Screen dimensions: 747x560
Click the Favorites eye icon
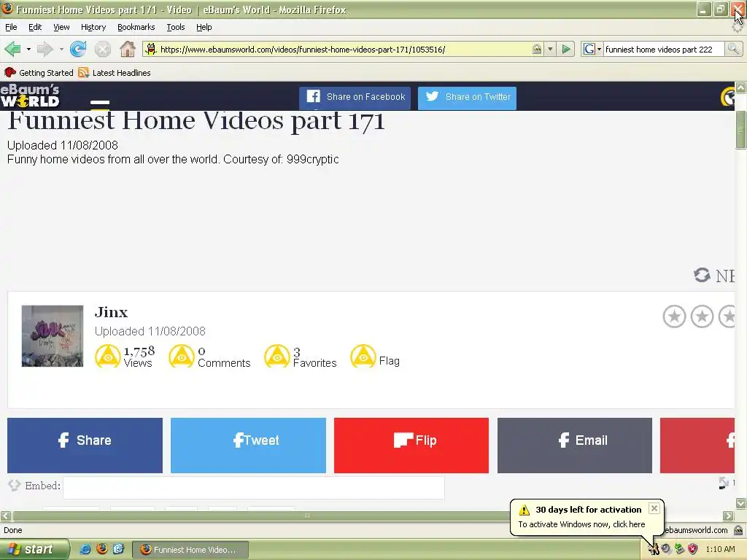277,356
